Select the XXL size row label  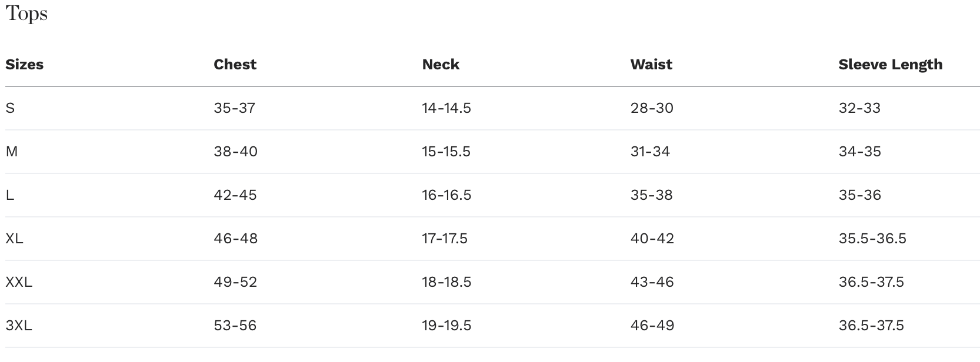click(x=19, y=282)
